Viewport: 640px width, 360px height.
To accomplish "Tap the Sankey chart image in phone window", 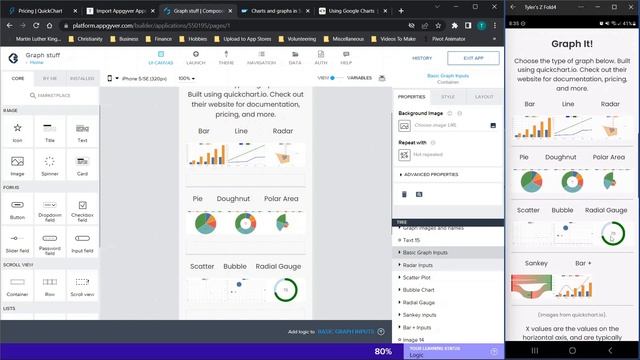I will pos(531,286).
